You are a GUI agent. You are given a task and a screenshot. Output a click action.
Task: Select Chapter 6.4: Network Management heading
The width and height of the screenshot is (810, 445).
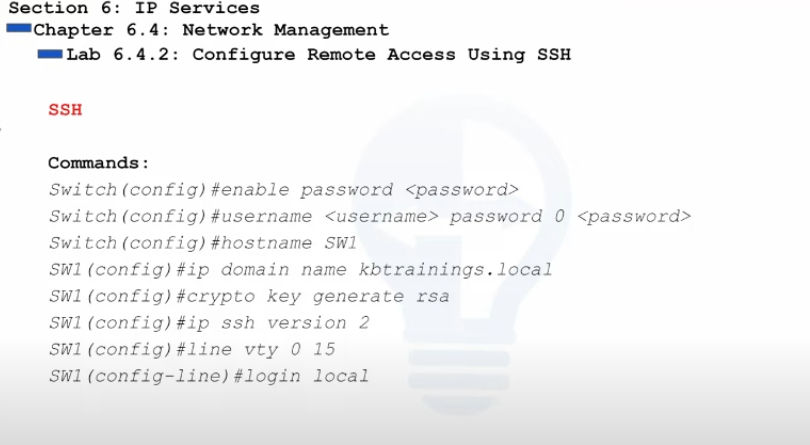(x=211, y=30)
